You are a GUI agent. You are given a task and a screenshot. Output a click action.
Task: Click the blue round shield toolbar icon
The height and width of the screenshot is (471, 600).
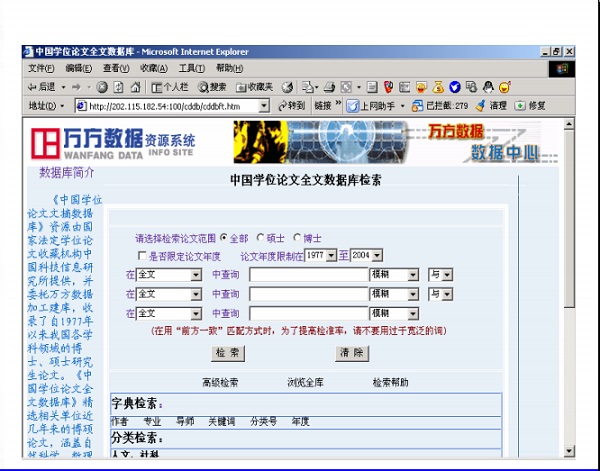pos(455,87)
